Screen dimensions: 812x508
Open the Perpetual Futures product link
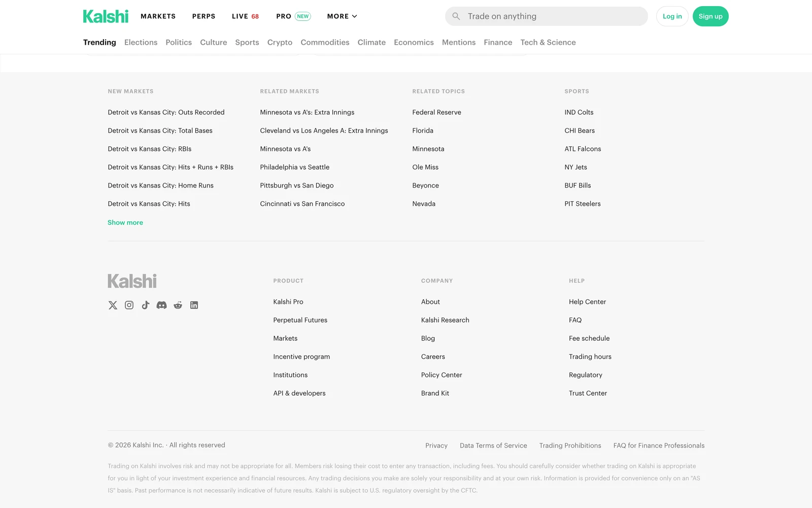click(x=300, y=320)
